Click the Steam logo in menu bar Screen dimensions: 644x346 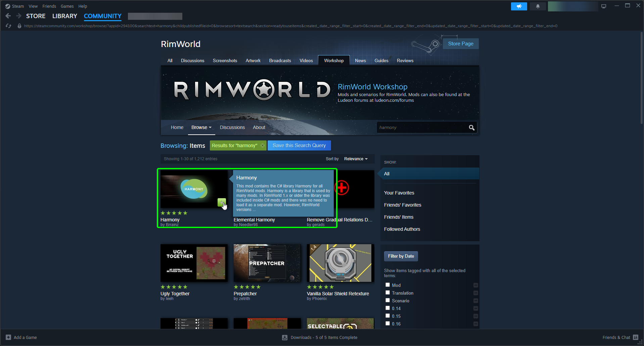click(x=7, y=6)
